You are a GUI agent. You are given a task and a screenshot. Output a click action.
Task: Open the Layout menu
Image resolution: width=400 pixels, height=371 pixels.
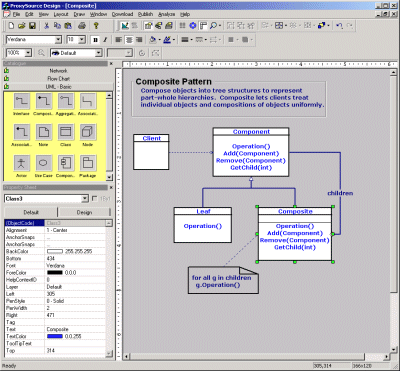(x=61, y=14)
